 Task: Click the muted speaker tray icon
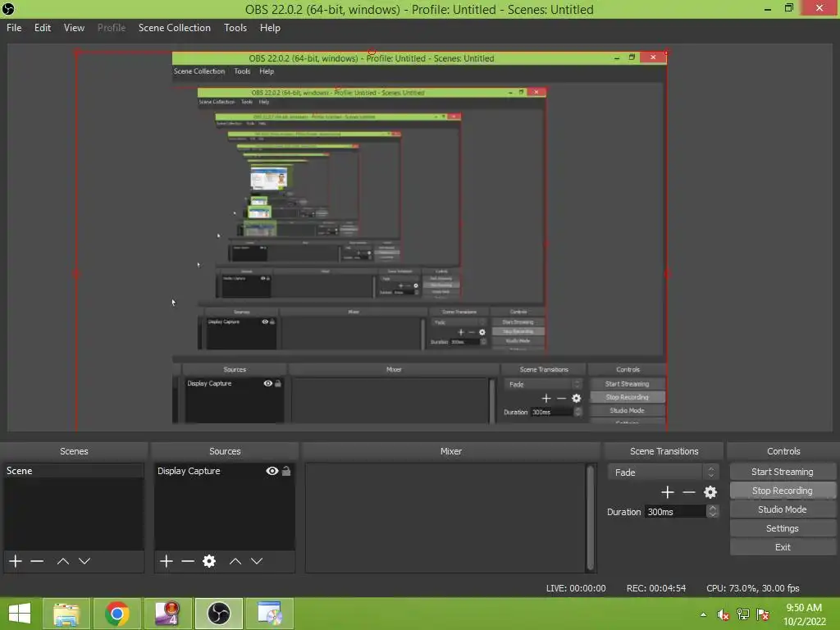pyautogui.click(x=723, y=614)
